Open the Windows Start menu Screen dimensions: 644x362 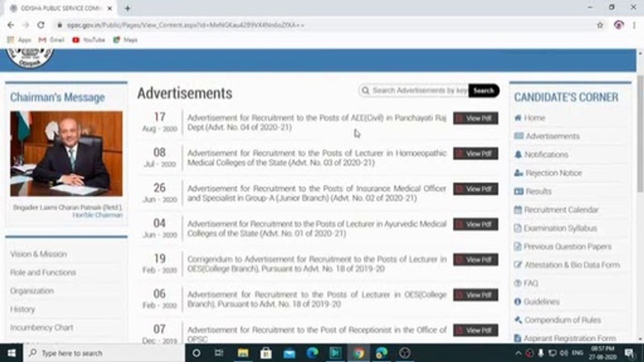[11, 353]
